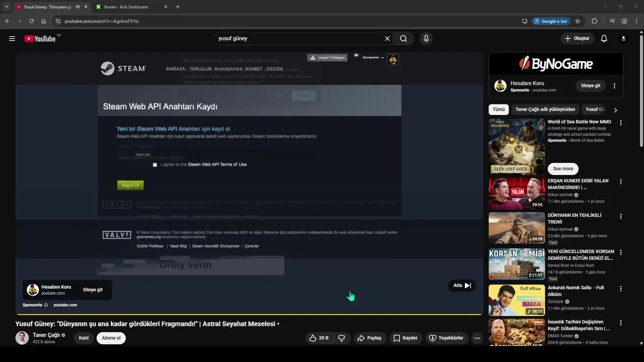Viewport: 644px width, 362px height.
Task: Open the YouTube hamburger guide menu
Action: coord(12,39)
